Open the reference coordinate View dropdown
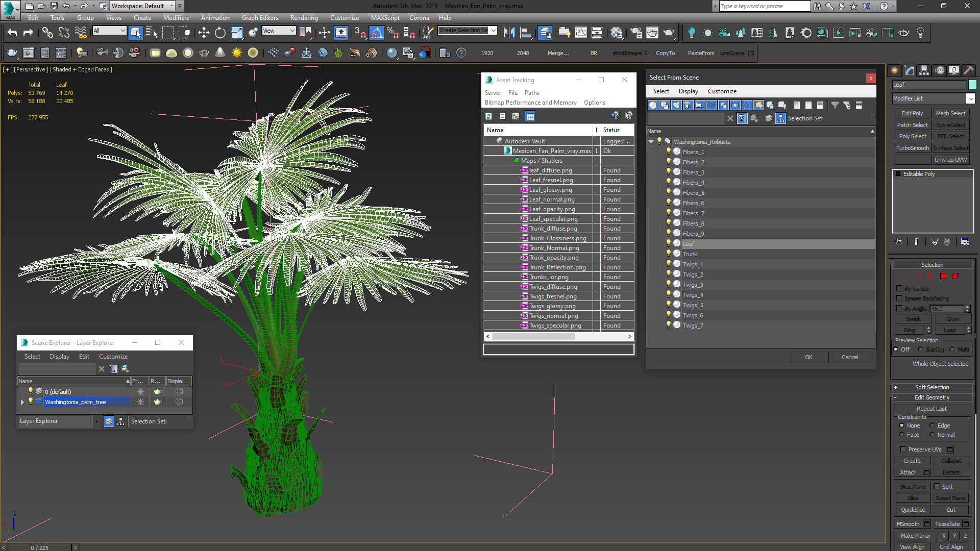 279,31
